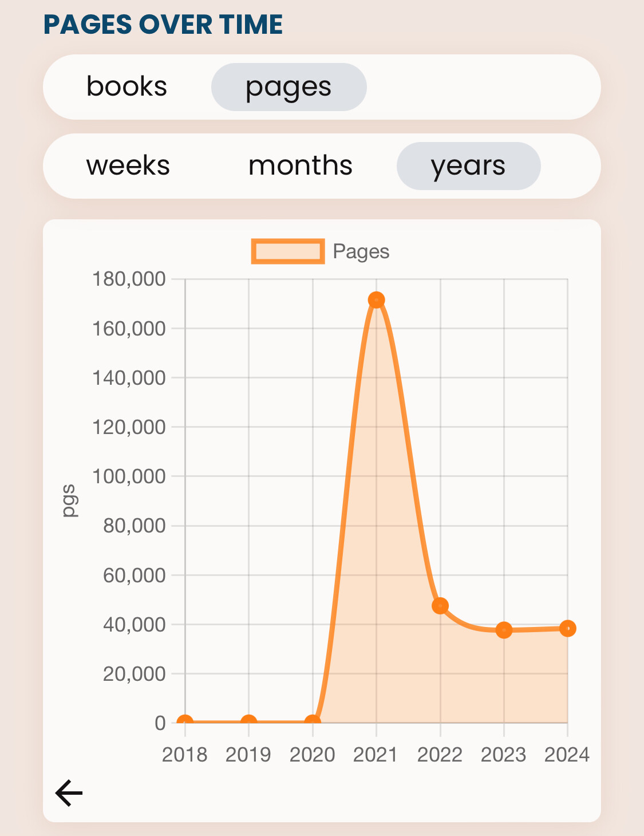Click the 2021 x-axis label
The width and height of the screenshot is (644, 836).
376,755
